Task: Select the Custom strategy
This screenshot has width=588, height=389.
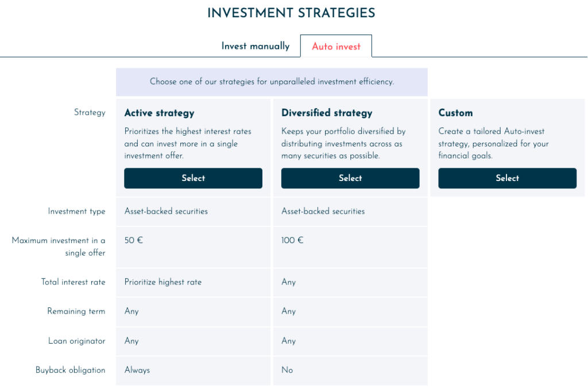Action: point(508,178)
